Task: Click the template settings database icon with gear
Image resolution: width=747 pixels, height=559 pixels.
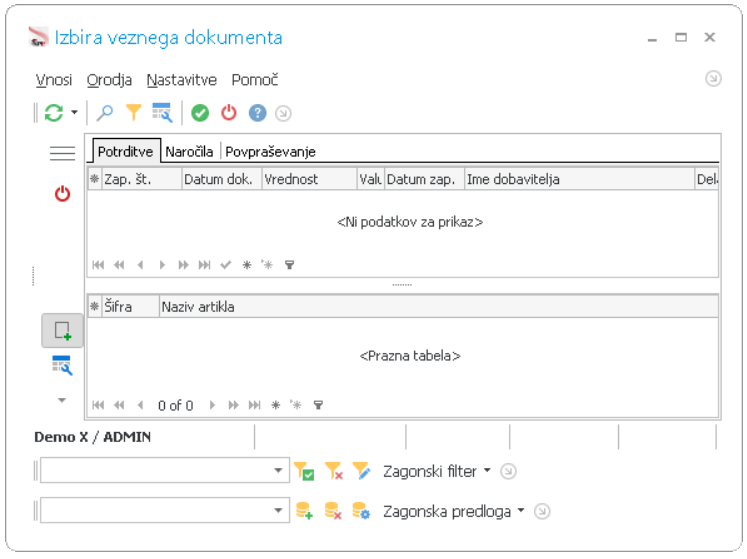Action: [361, 511]
